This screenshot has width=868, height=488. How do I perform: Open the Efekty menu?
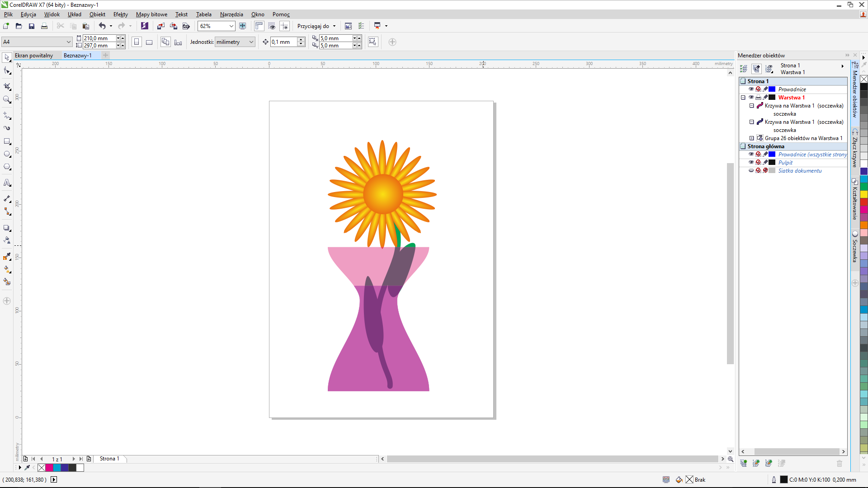point(120,14)
